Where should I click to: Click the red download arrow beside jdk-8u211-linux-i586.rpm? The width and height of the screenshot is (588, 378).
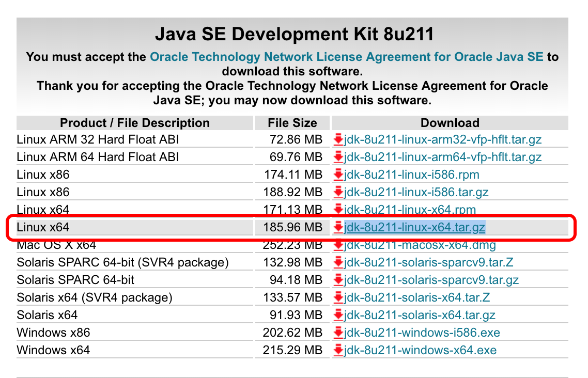(338, 175)
